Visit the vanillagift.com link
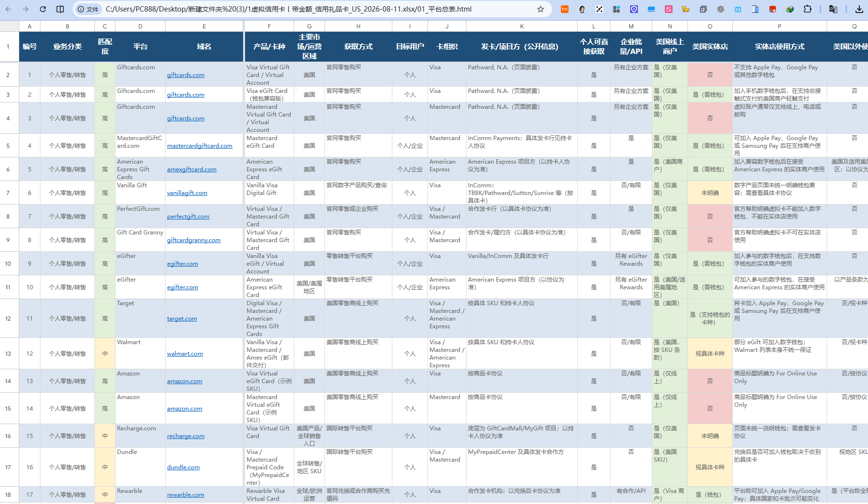Screen dimensions: 868x504 [x=187, y=193]
